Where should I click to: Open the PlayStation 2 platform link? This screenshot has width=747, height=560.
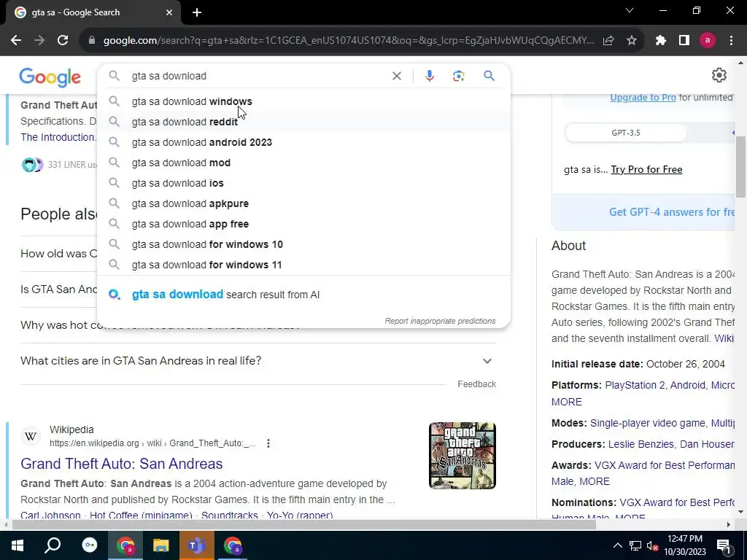pos(635,385)
